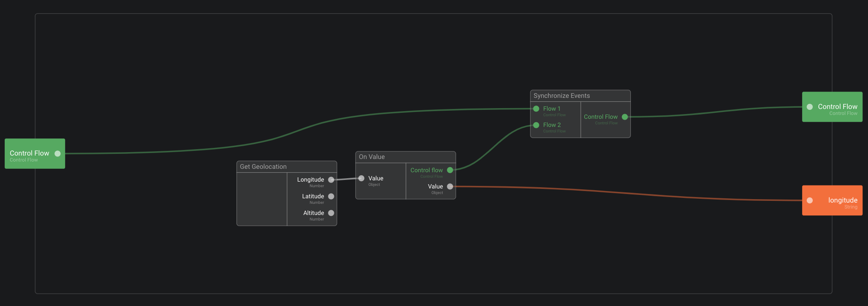Click the empty left area of Get Geolocation node
Image resolution: width=868 pixels, height=306 pixels.
click(262, 199)
